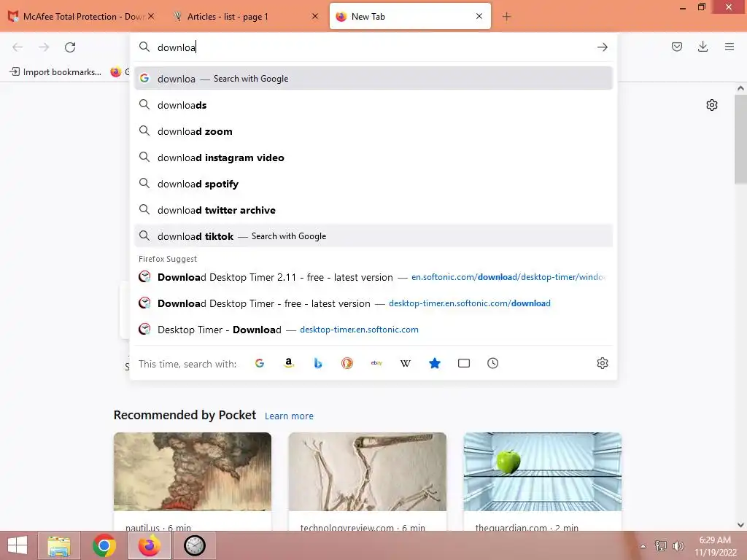Open new tab page customize gear

point(712,105)
